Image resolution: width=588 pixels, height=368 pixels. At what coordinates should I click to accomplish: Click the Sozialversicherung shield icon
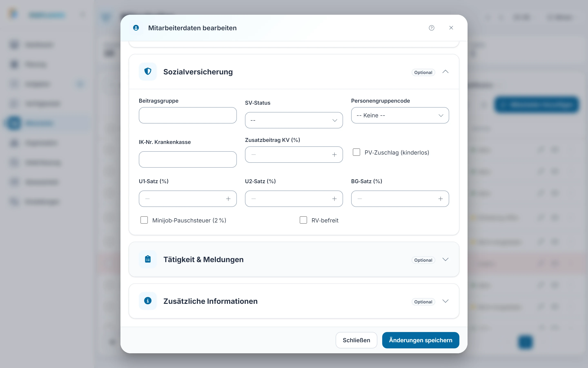(x=148, y=71)
